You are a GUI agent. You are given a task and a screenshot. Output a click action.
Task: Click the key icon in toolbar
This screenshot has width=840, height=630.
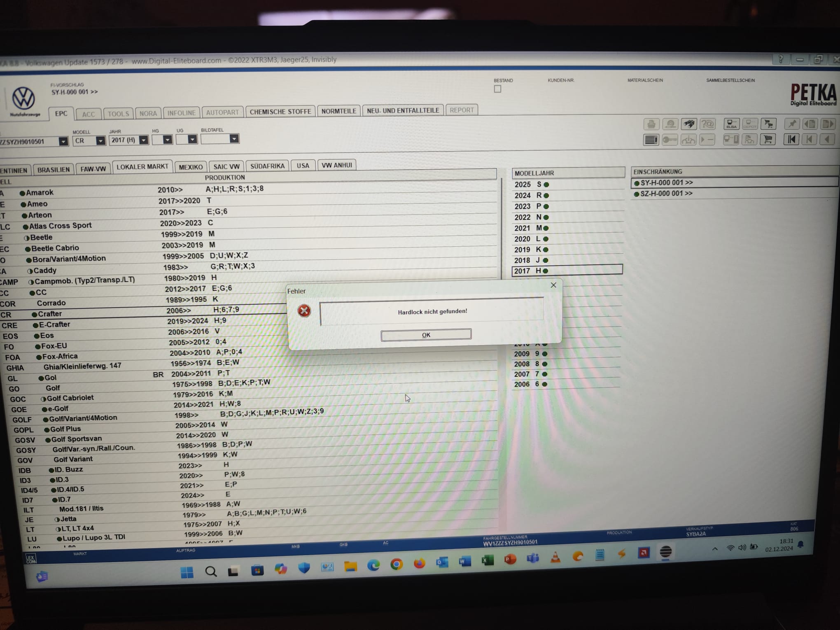[670, 140]
